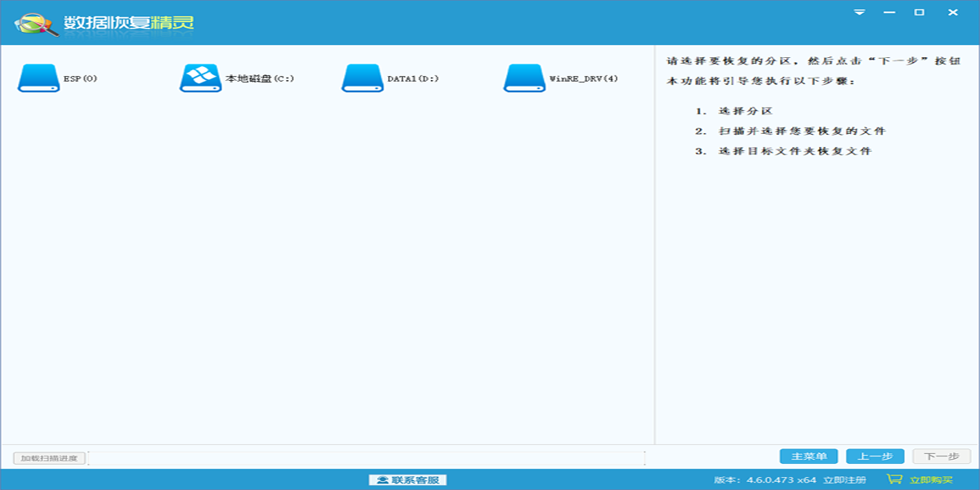980x490 pixels.
Task: Open the title bar dropdown menu arrow
Action: [859, 12]
